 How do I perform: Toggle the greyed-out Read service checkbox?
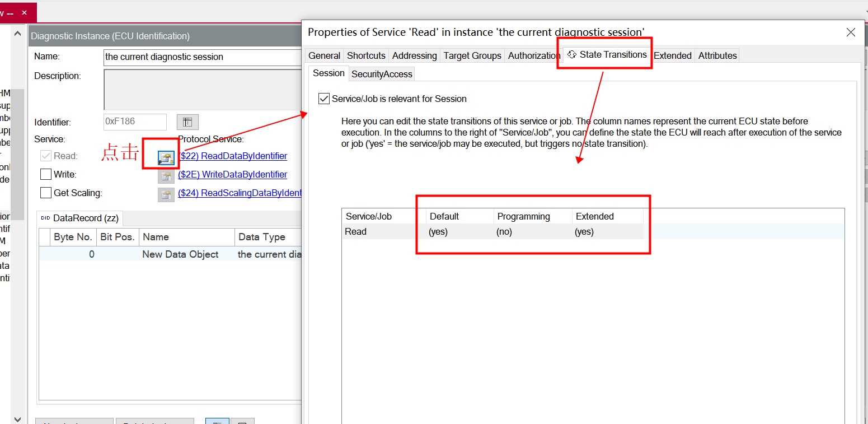(x=46, y=156)
